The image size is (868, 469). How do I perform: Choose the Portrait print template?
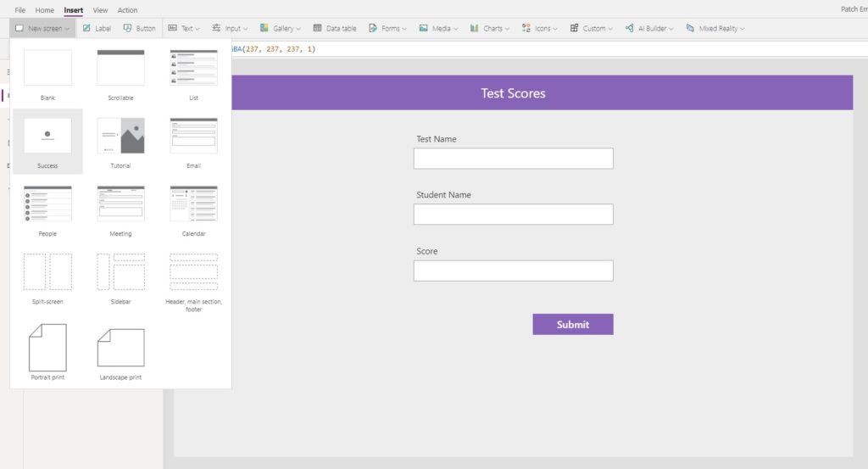pos(47,352)
